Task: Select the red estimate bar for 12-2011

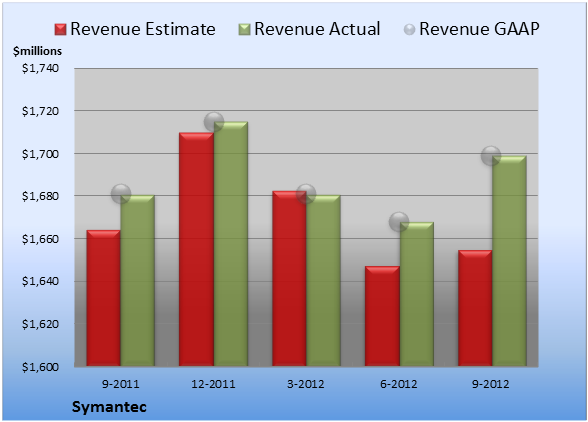Action: tap(196, 249)
